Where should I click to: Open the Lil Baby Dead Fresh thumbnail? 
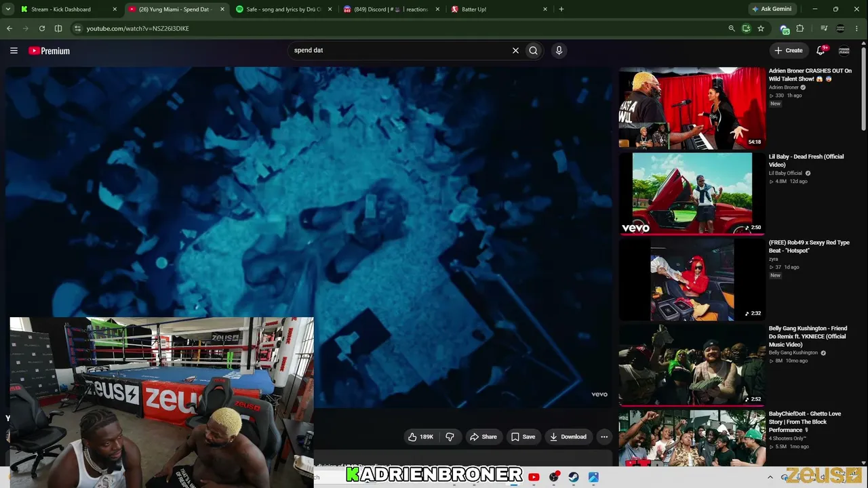coord(692,193)
